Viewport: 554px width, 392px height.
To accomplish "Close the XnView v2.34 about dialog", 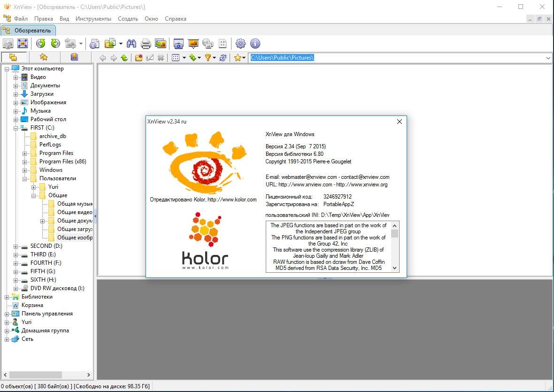I will [x=399, y=122].
